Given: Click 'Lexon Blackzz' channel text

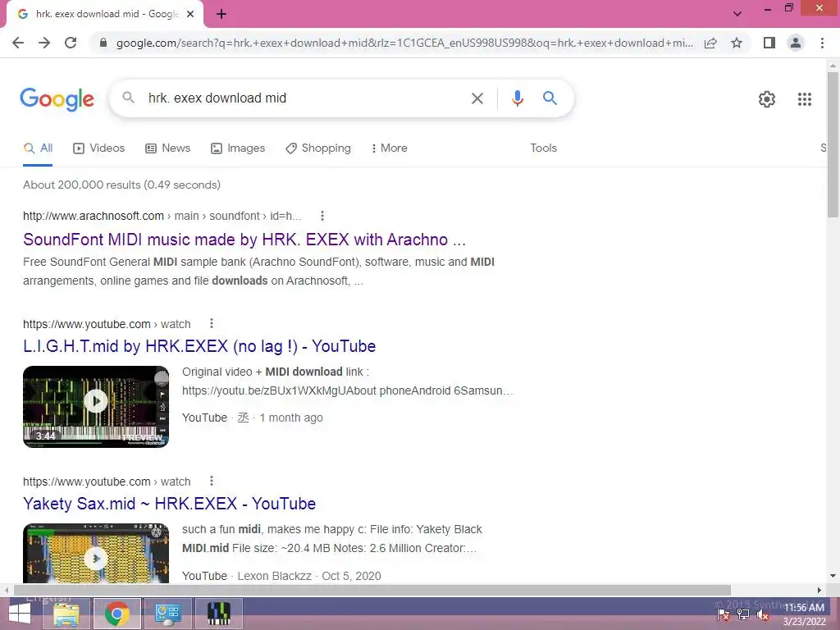Looking at the screenshot, I should pos(274,577).
